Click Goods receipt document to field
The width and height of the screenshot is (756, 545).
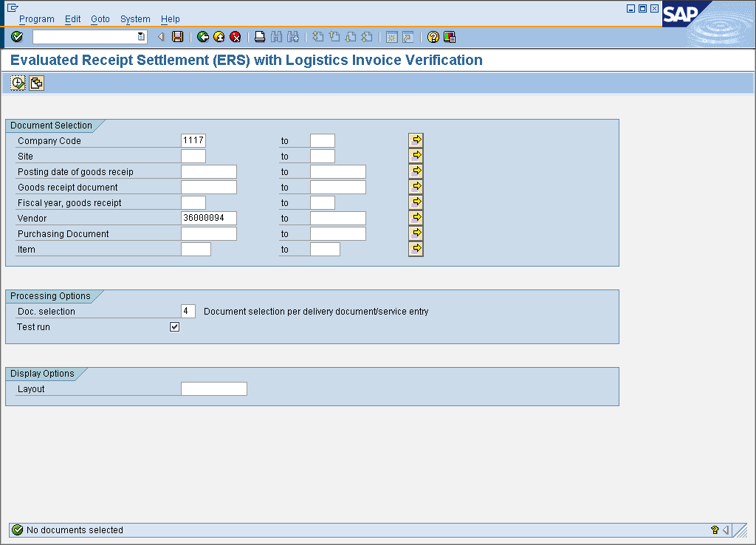click(x=338, y=187)
